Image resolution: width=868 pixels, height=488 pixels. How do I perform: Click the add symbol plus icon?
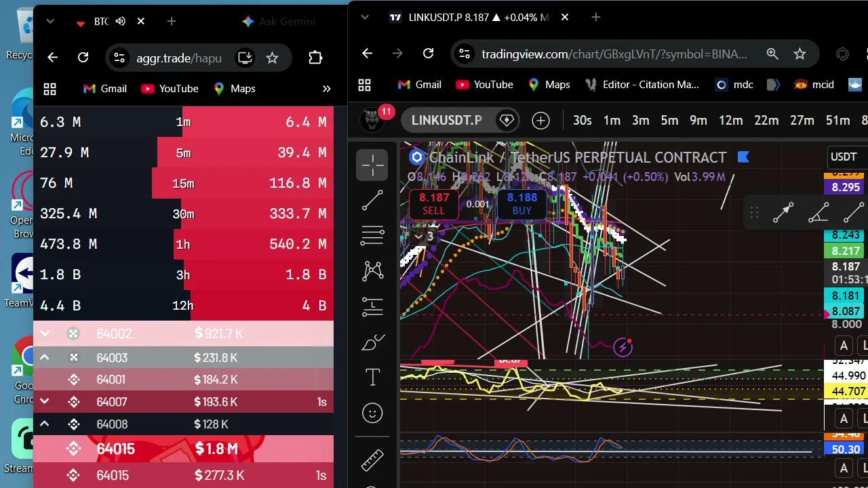point(540,121)
